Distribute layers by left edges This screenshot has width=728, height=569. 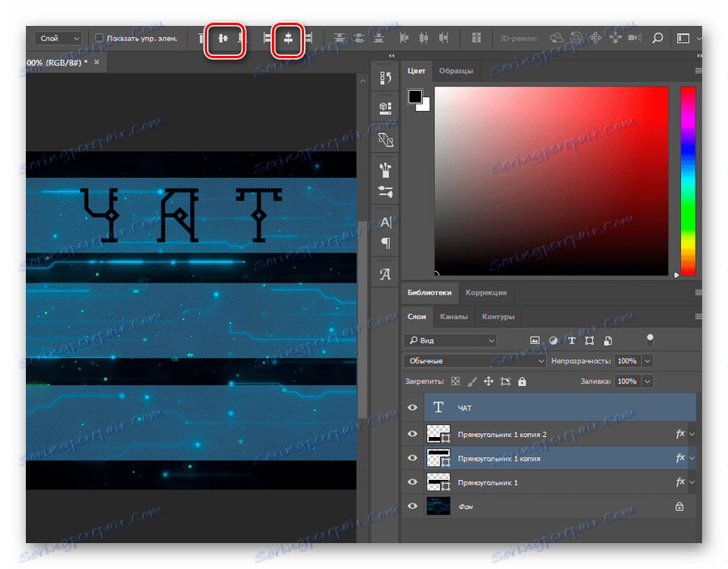(404, 39)
